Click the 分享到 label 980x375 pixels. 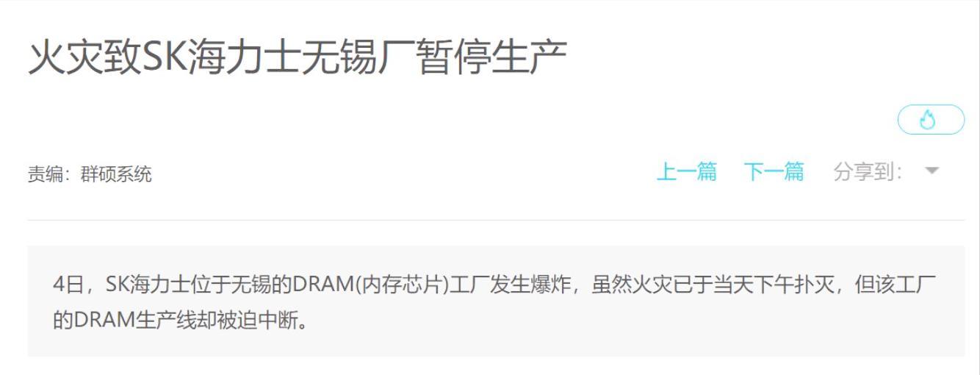(868, 172)
